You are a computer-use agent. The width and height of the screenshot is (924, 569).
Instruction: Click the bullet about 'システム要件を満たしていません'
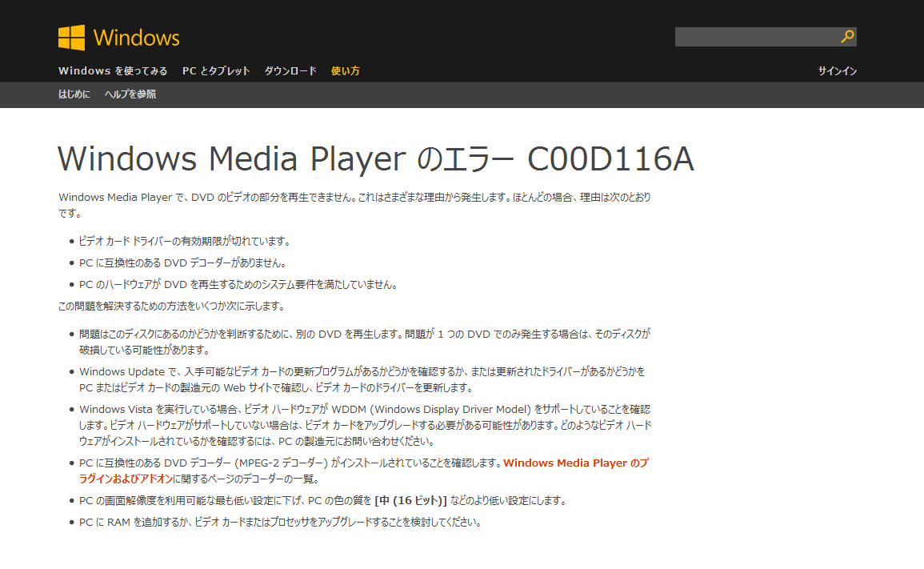238,285
